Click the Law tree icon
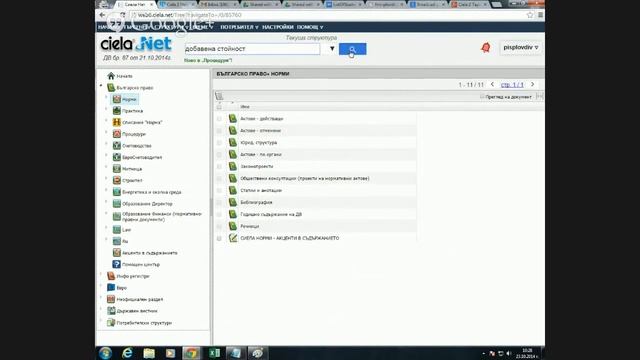The image size is (640, 360). click(117, 230)
